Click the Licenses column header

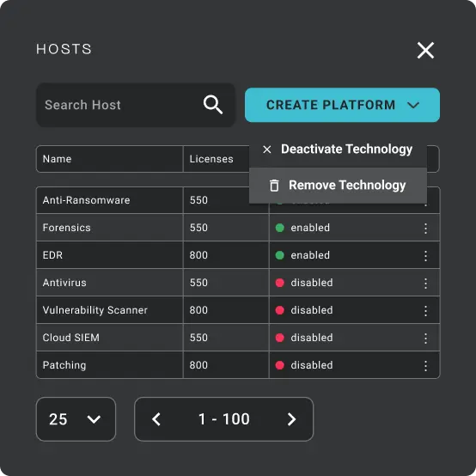[x=217, y=159]
